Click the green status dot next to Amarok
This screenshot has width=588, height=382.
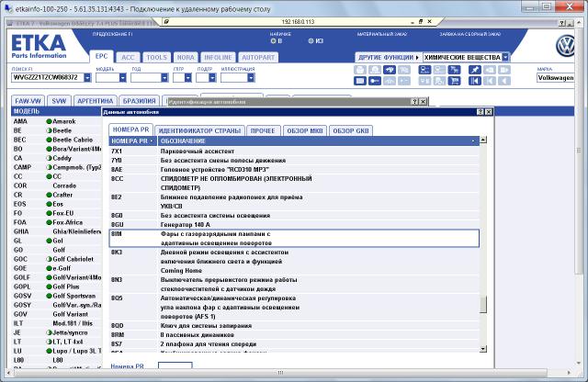click(x=49, y=121)
